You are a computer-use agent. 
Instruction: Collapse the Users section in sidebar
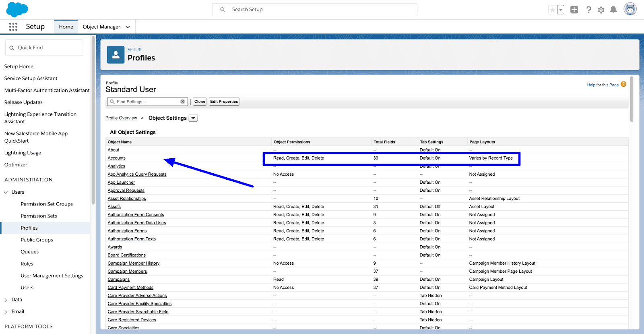coord(6,192)
